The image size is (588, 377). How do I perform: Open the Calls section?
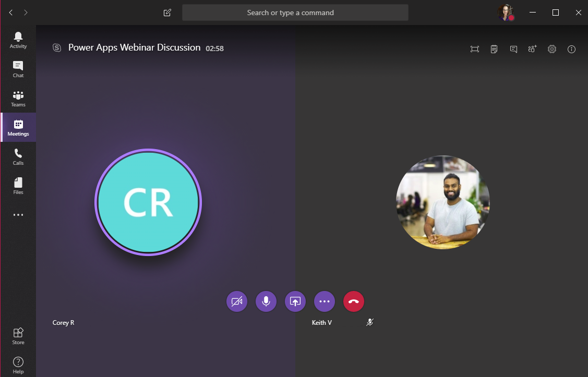(18, 156)
